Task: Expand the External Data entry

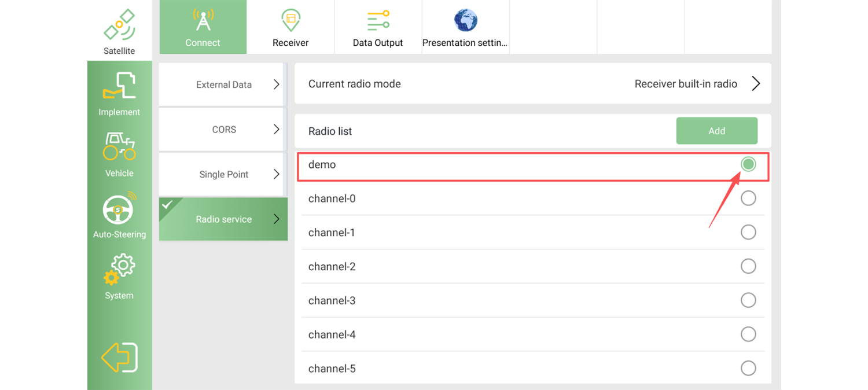Action: 223,84
